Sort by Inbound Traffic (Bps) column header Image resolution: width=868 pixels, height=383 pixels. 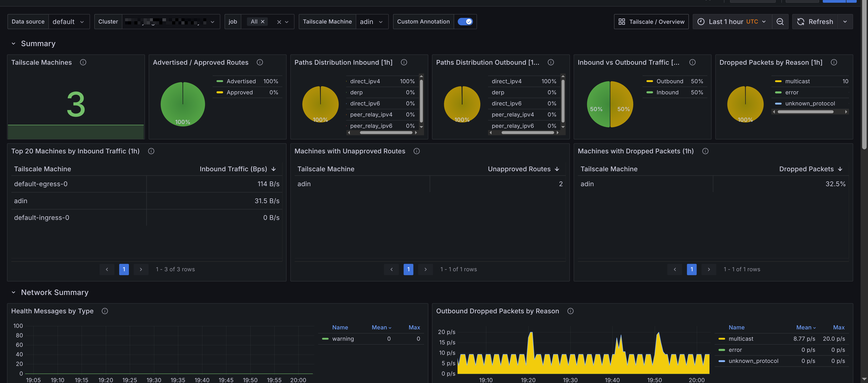tap(233, 169)
